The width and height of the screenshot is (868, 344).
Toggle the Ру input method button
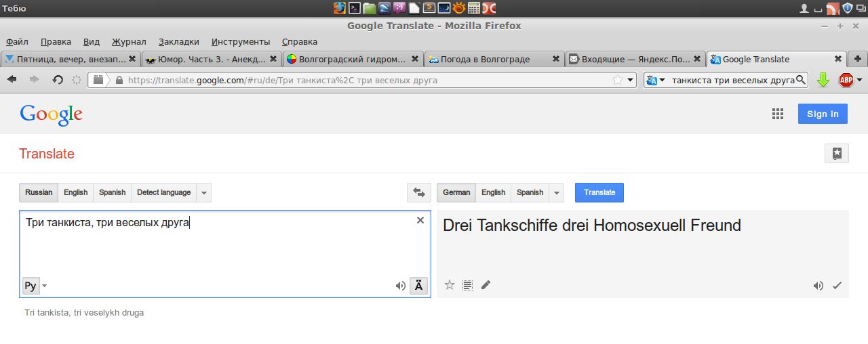click(31, 286)
